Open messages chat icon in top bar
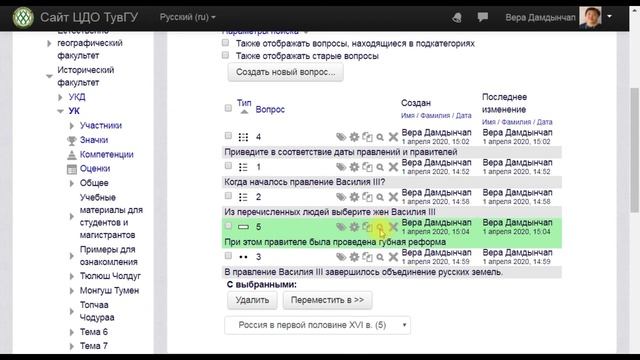640x360 pixels. (x=482, y=17)
